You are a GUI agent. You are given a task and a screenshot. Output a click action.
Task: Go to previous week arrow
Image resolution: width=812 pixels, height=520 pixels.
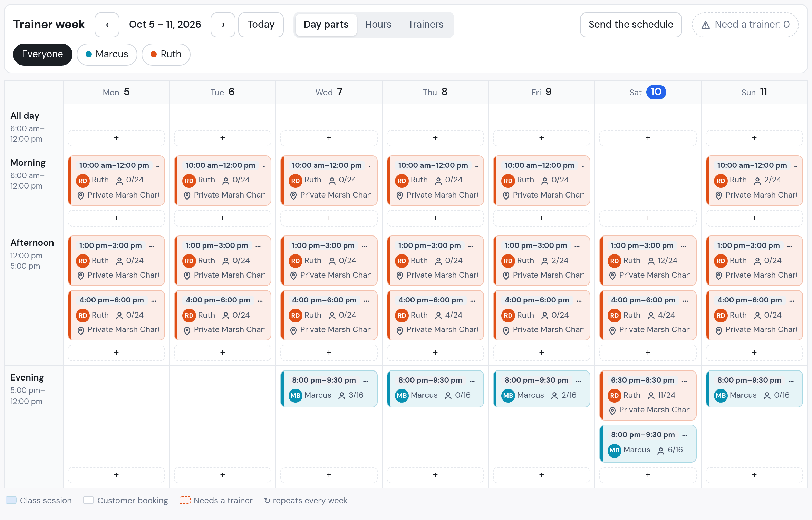107,25
